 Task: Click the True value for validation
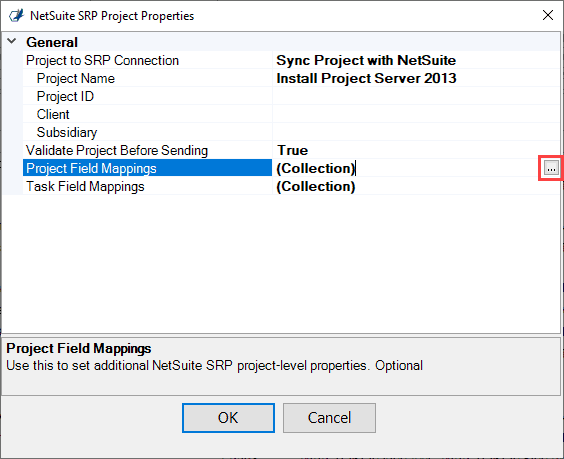[x=292, y=150]
